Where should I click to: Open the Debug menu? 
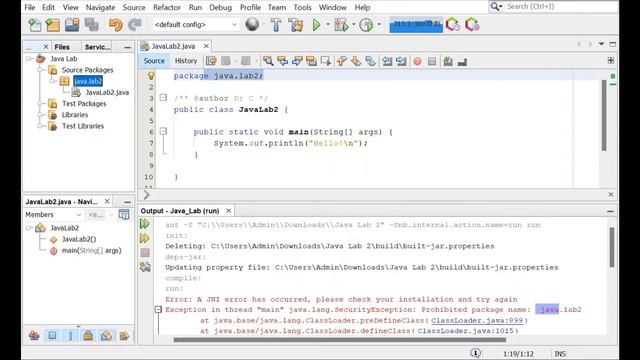coord(220,7)
